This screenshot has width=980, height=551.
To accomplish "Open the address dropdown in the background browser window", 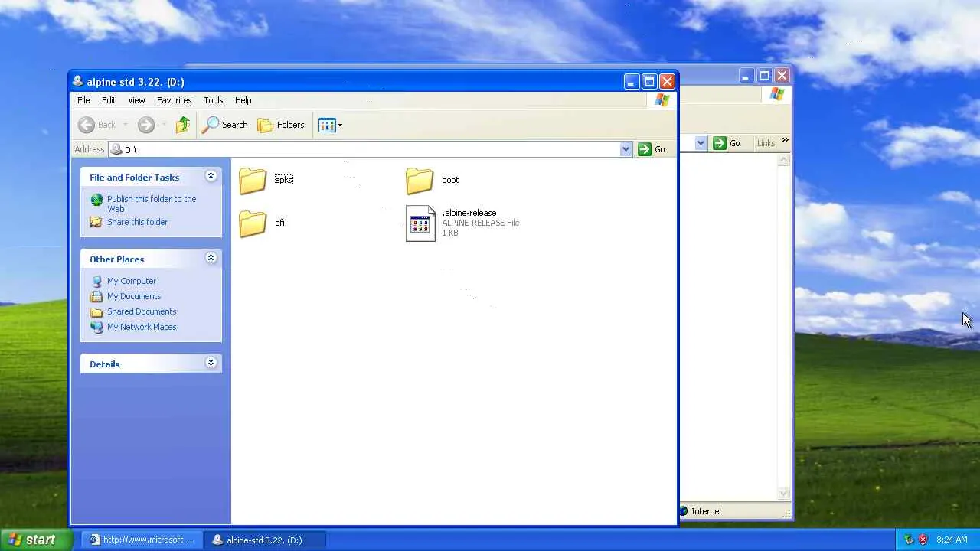I will (x=701, y=143).
